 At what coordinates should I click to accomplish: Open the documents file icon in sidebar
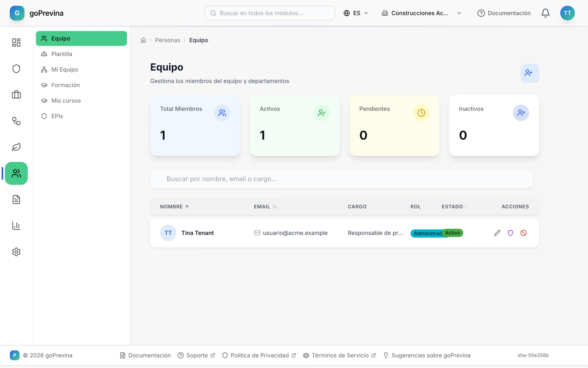point(16,200)
